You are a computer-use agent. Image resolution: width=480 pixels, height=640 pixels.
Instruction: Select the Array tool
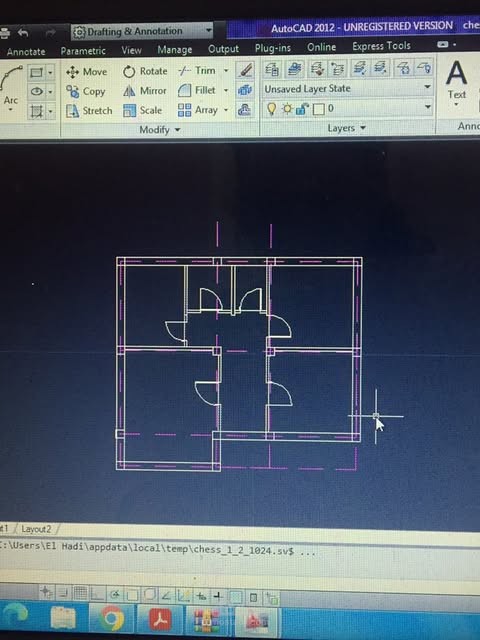pos(198,110)
